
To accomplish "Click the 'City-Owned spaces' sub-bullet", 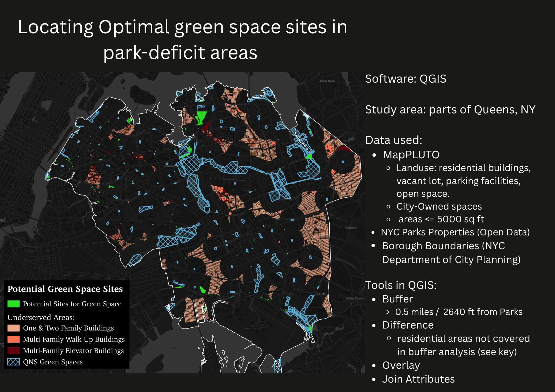I will (x=439, y=207).
